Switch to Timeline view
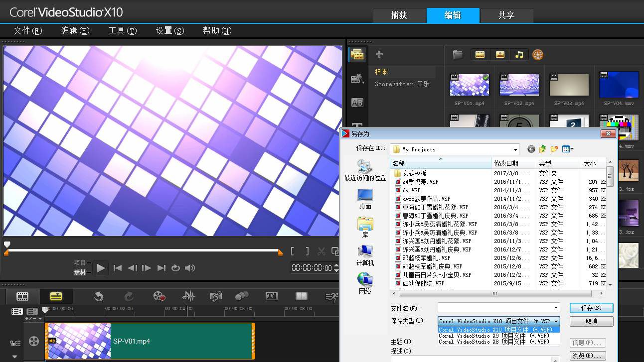Image resolution: width=644 pixels, height=362 pixels. click(56, 296)
